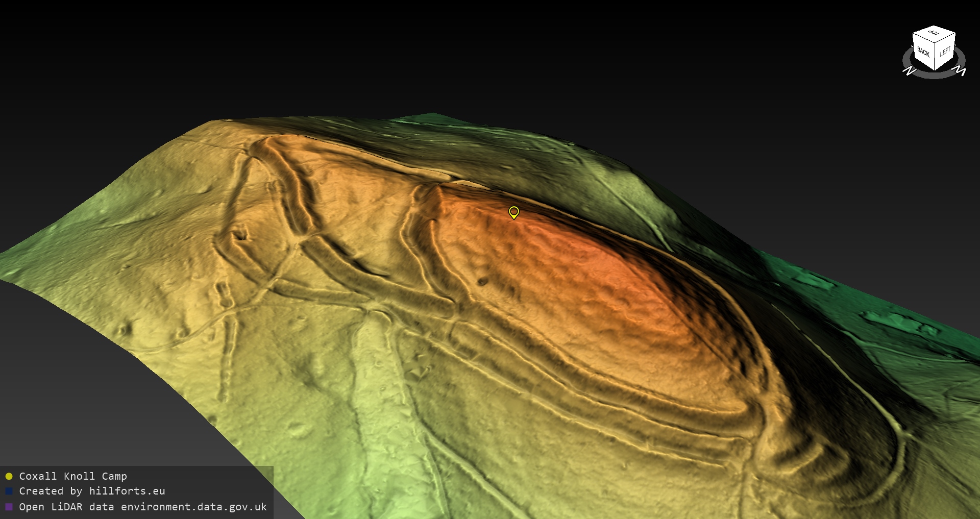This screenshot has width=980, height=519.
Task: Open the Created by hillforts.eu credit
Action: (92, 491)
